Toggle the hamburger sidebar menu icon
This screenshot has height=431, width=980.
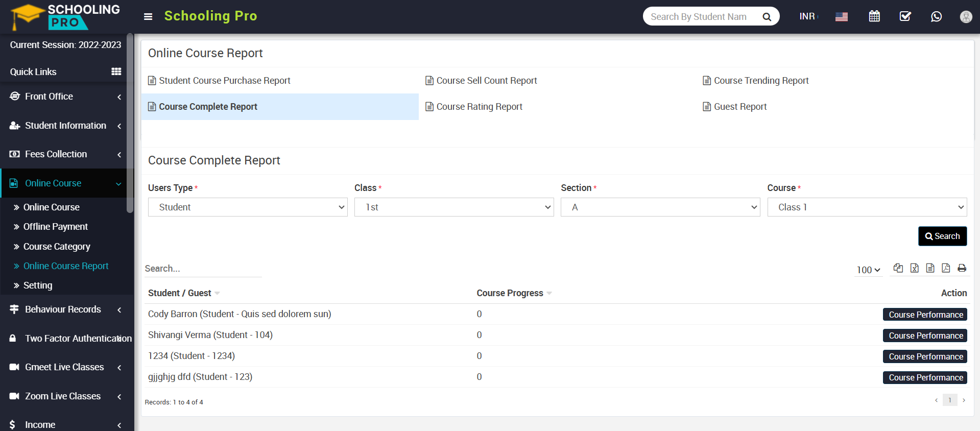click(x=148, y=16)
